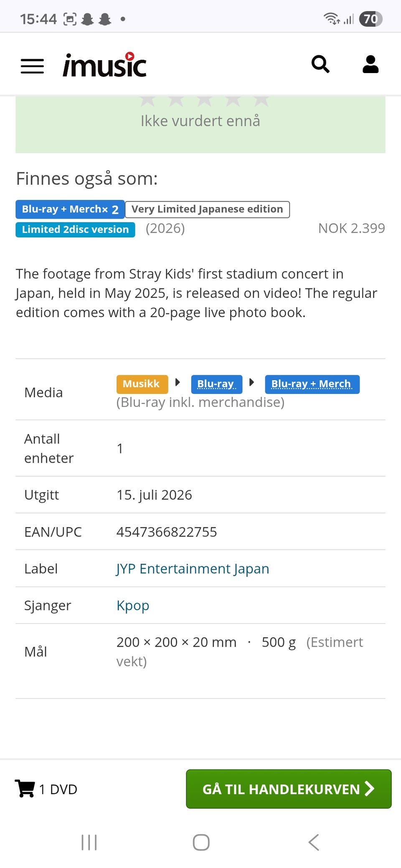The image size is (401, 868).
Task: Tap the Android back navigation arrow
Action: [314, 842]
